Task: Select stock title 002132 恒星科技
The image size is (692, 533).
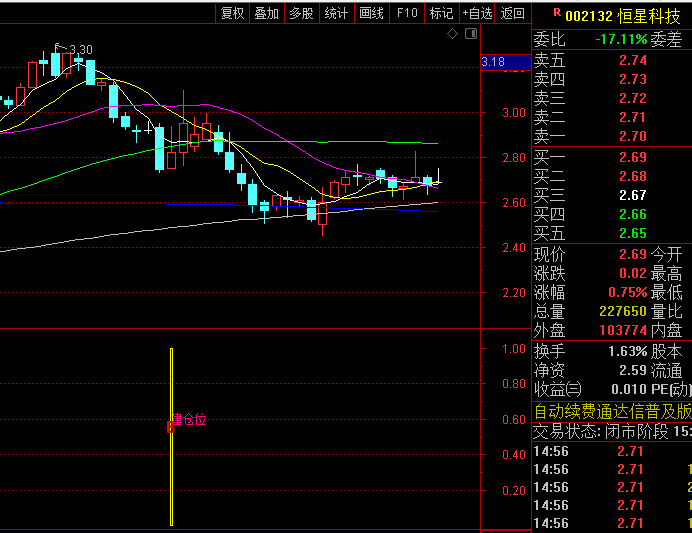Action: (x=623, y=16)
